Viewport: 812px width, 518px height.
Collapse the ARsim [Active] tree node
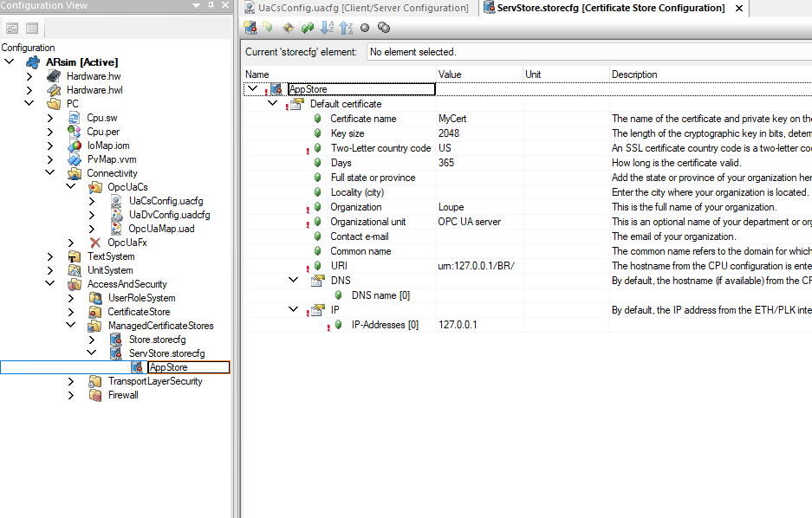coord(10,62)
